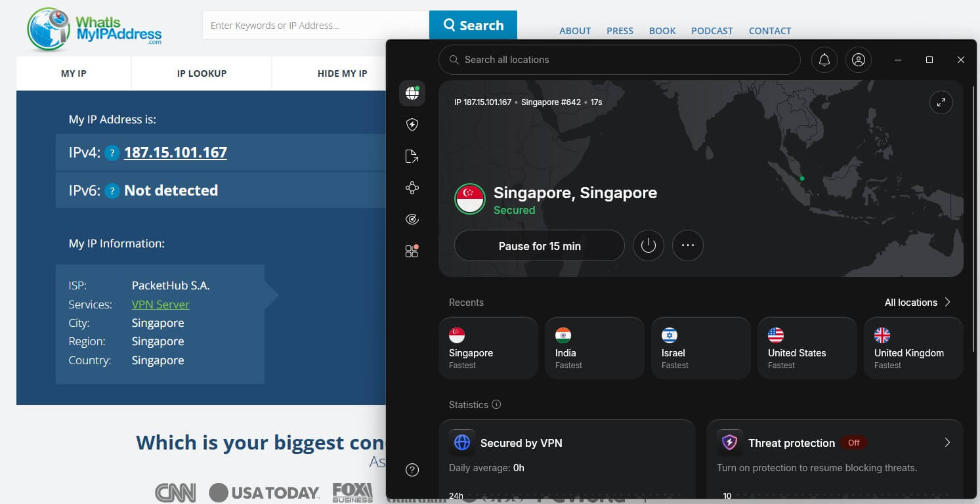Follow the green VPN Server link

(160, 304)
